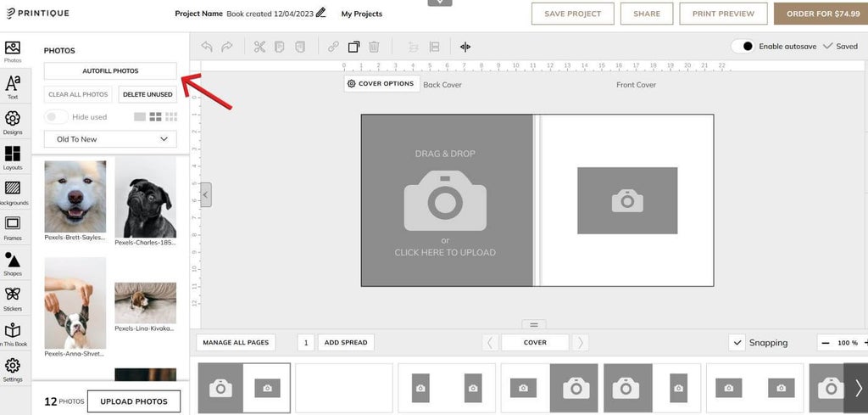Click the trash delete icon in toolbar
The height and width of the screenshot is (415, 868).
374,47
